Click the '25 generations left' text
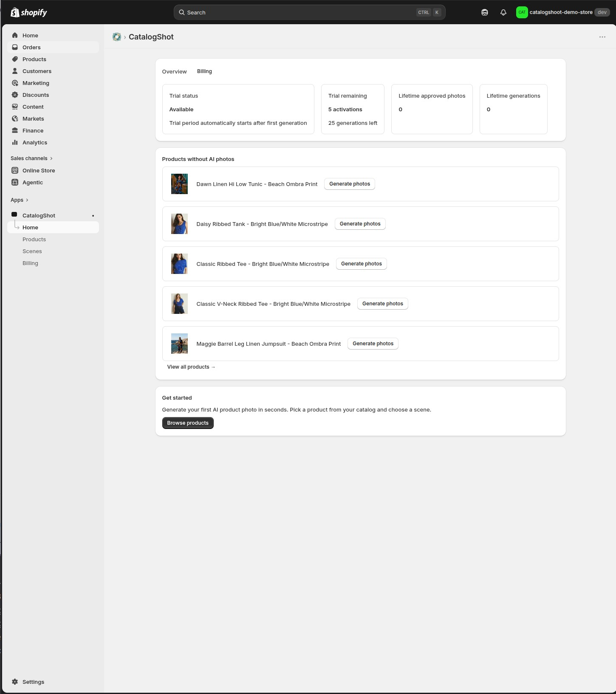616x694 pixels. (x=353, y=123)
